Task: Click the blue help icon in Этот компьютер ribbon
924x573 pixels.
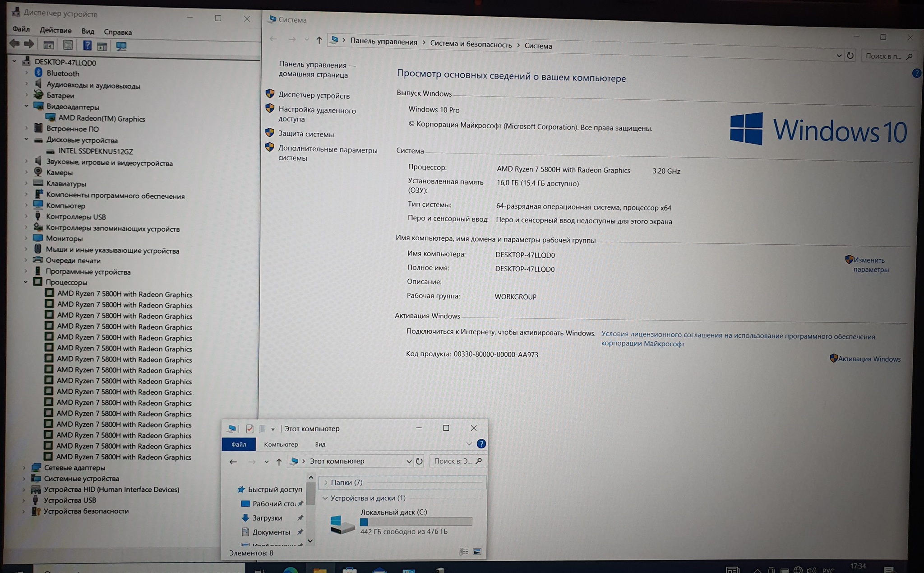Action: (481, 444)
